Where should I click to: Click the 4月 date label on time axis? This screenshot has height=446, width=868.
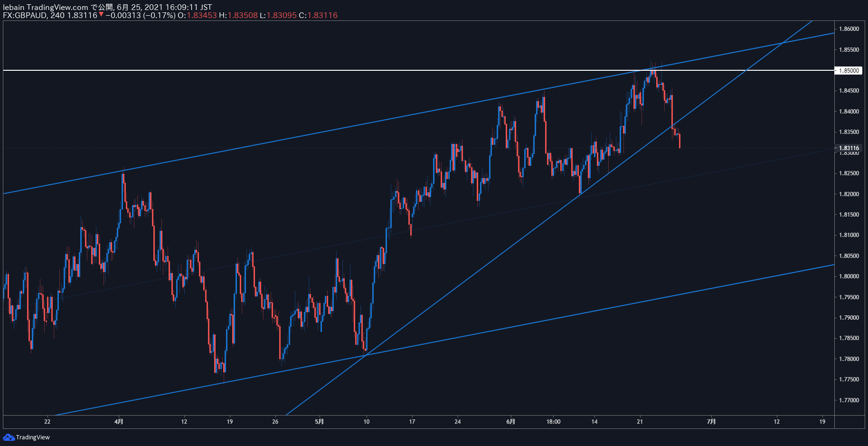coord(119,422)
